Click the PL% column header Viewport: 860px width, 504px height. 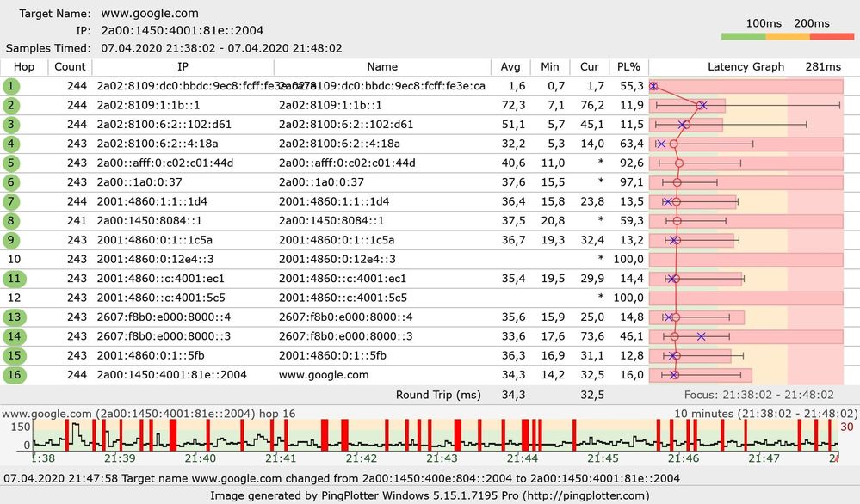tap(628, 67)
